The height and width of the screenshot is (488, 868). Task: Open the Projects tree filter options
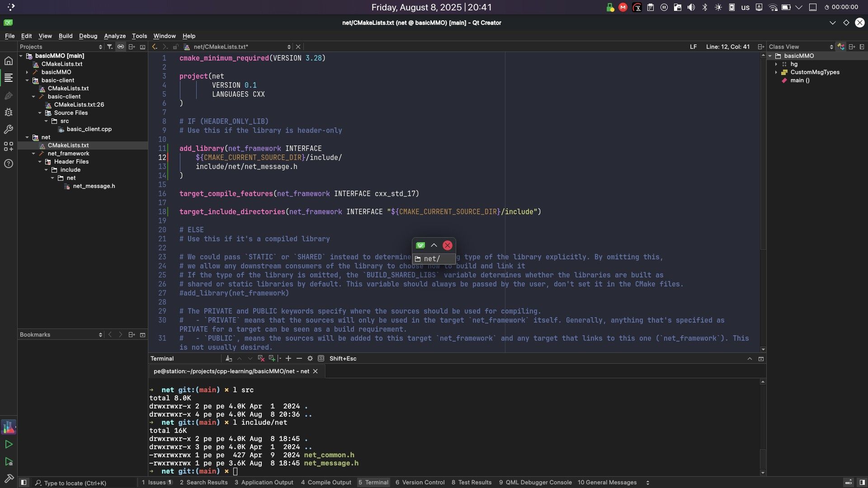[x=109, y=47]
